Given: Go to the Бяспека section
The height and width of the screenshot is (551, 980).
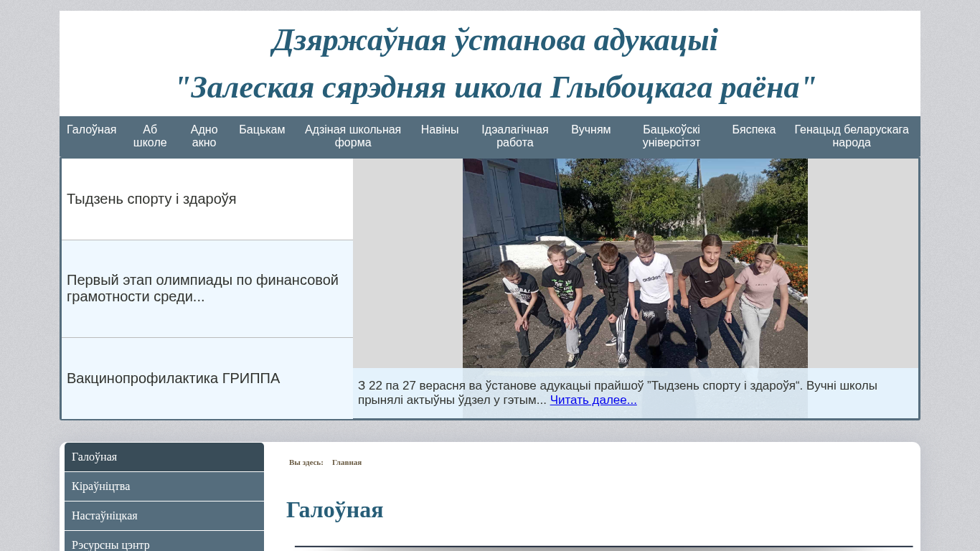Looking at the screenshot, I should click(x=753, y=130).
